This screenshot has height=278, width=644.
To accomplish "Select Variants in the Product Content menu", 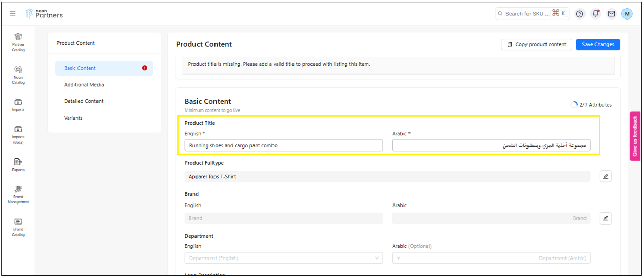I will coord(73,118).
